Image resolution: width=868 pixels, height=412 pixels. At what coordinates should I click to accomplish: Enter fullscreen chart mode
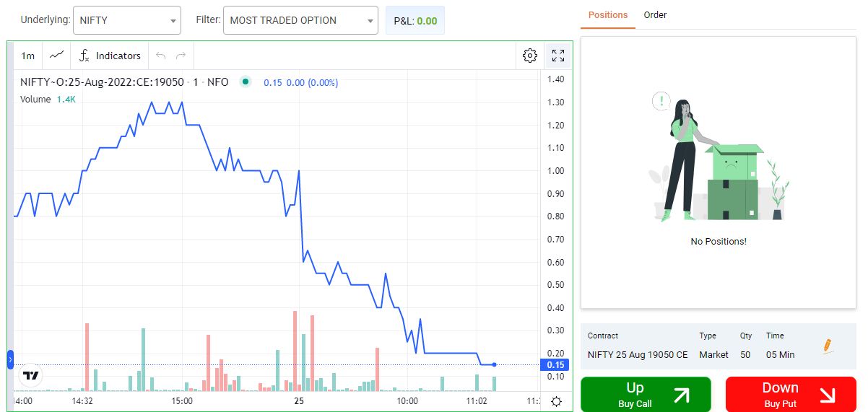(557, 56)
